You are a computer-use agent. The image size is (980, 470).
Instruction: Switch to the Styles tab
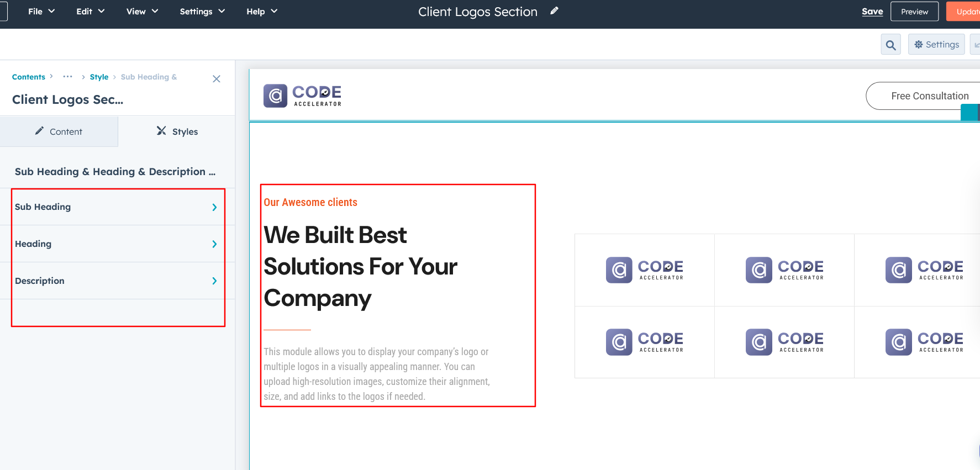(177, 131)
